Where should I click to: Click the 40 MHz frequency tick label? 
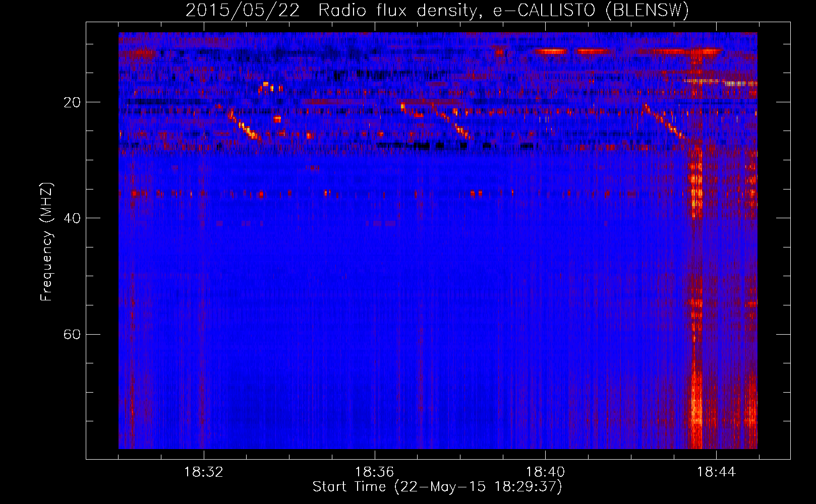tap(72, 218)
